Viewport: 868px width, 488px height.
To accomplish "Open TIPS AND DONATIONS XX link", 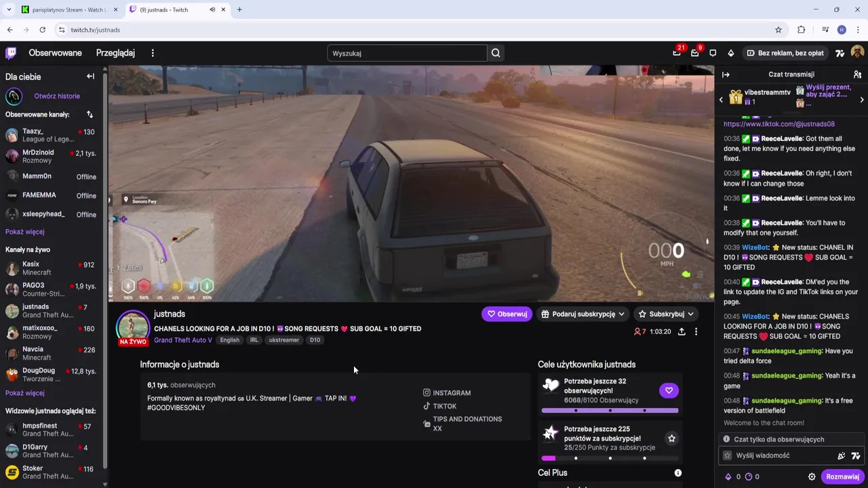I will [x=462, y=424].
